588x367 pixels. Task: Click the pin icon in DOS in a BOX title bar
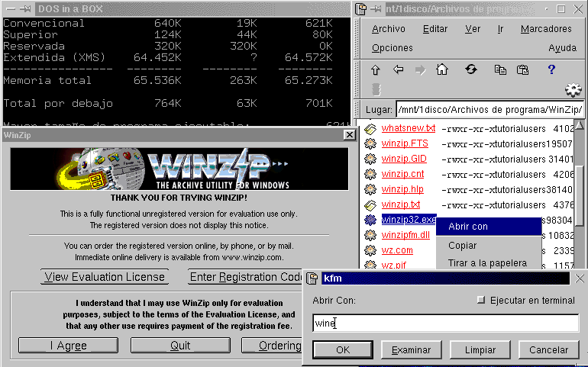pos(26,9)
